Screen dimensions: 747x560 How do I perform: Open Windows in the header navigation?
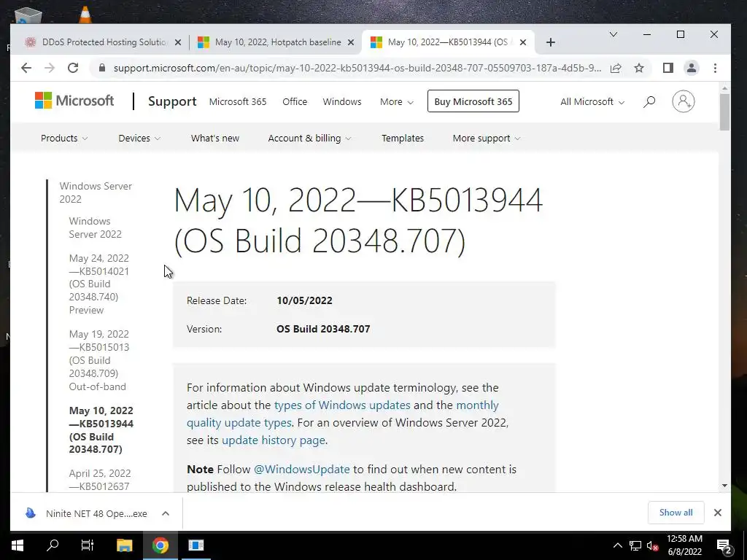342,102
